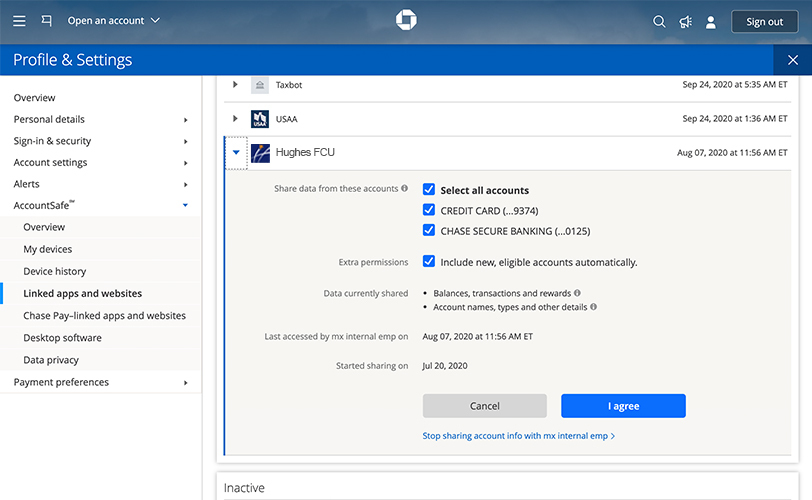Click the Hughes FCU name text
The height and width of the screenshot is (500, 812).
coord(305,152)
